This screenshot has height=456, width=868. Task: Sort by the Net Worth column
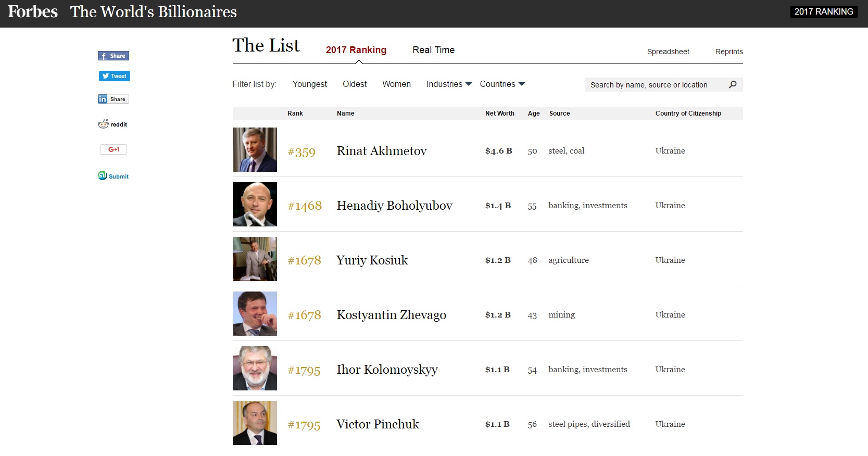500,113
